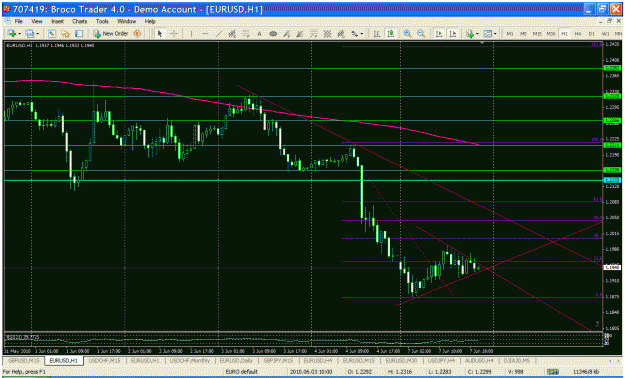Open the Insert menu
This screenshot has height=378, width=625.
(x=57, y=21)
